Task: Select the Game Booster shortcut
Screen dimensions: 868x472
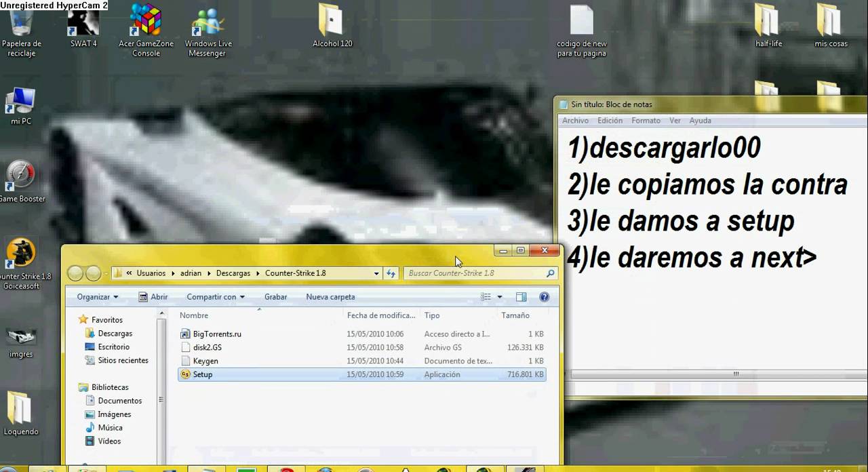Action: (21, 181)
